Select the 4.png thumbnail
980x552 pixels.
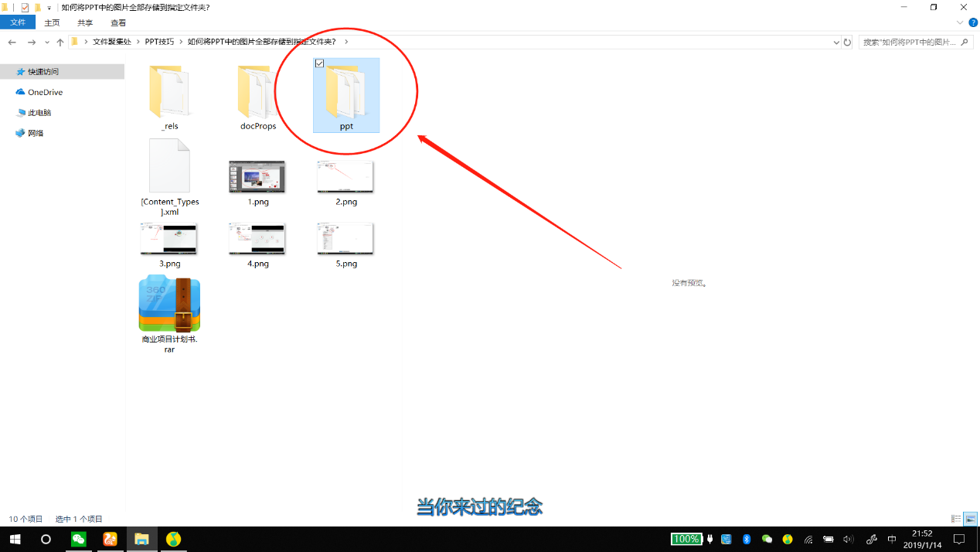(x=257, y=238)
